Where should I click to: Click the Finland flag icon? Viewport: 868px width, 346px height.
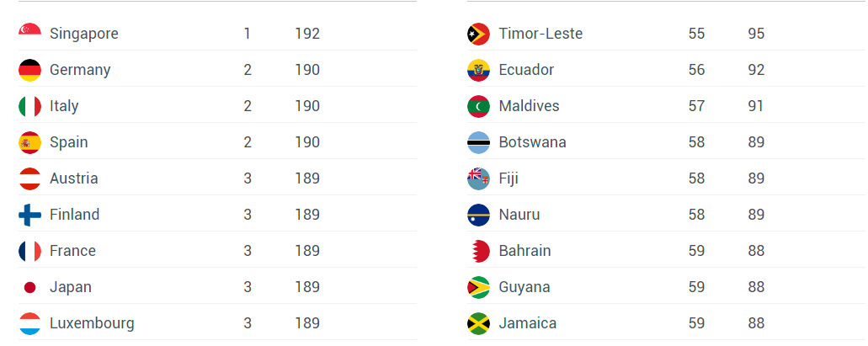(29, 215)
